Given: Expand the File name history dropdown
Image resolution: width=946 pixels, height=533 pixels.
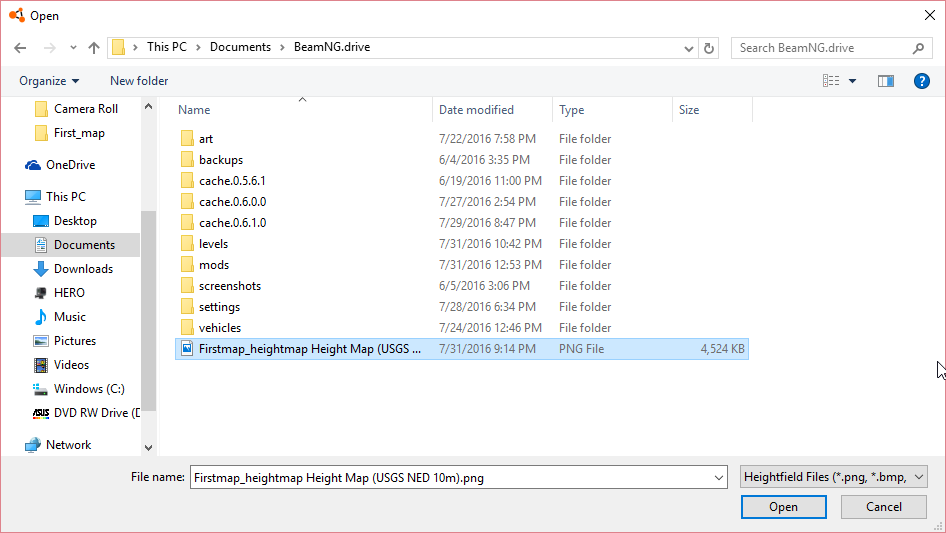Looking at the screenshot, I should [719, 477].
